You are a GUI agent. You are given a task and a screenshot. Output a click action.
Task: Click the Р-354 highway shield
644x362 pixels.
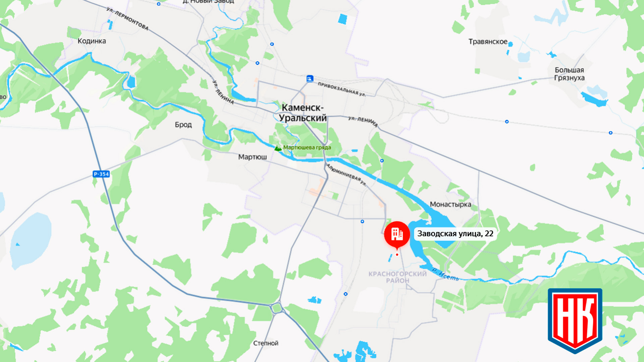point(101,174)
